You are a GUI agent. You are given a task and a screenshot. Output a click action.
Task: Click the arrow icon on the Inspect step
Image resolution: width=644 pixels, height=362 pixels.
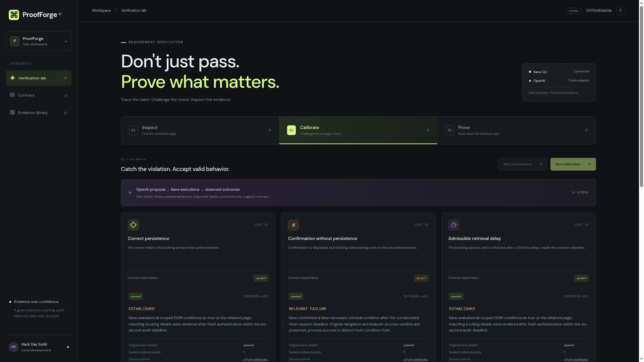269,130
